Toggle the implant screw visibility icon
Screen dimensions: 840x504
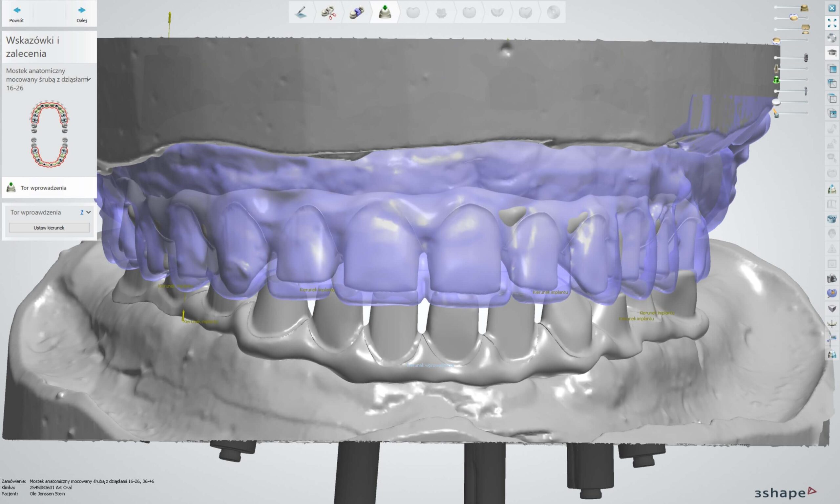click(805, 58)
